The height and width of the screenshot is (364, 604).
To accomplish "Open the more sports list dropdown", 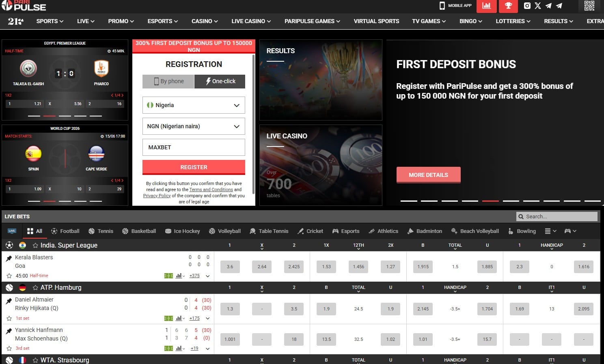I will tap(550, 231).
